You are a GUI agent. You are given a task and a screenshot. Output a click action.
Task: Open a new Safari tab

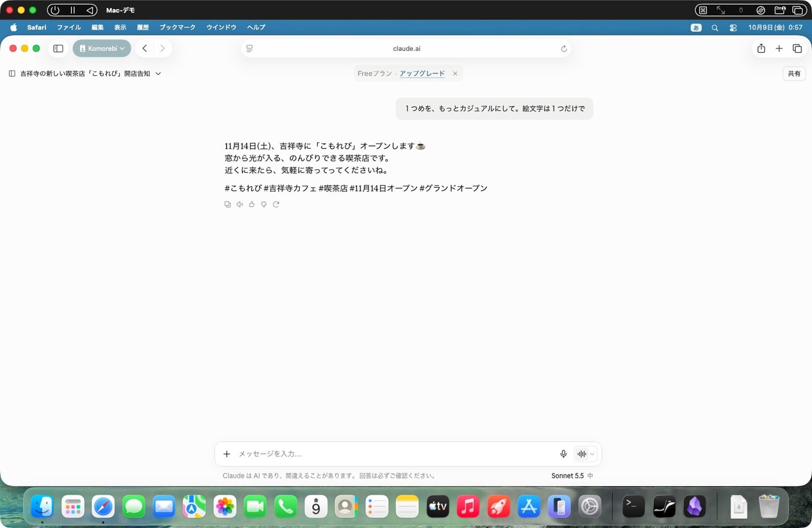click(779, 48)
